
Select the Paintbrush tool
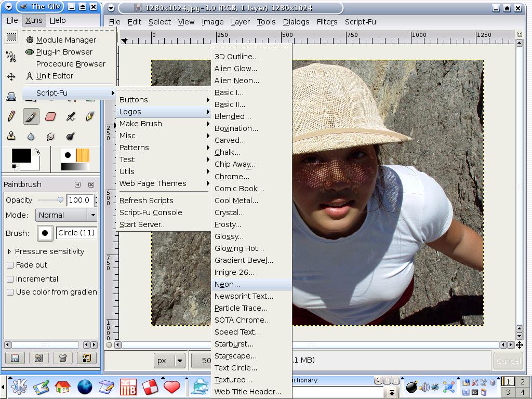tap(31, 116)
